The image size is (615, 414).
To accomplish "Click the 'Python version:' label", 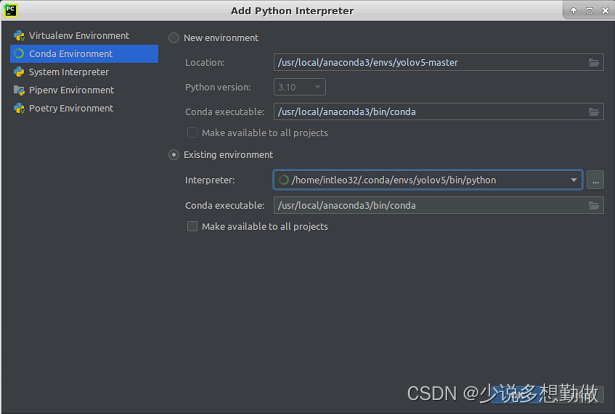I will tap(218, 87).
